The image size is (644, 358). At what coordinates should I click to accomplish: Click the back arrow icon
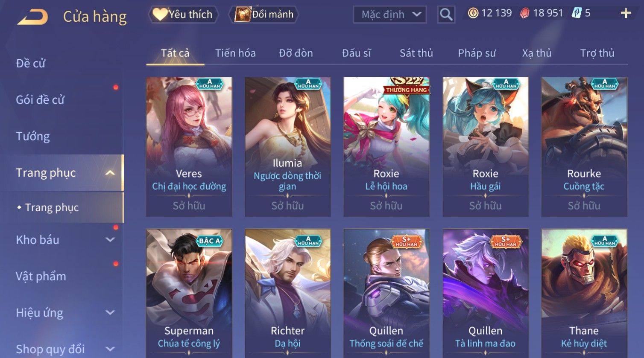pos(33,17)
